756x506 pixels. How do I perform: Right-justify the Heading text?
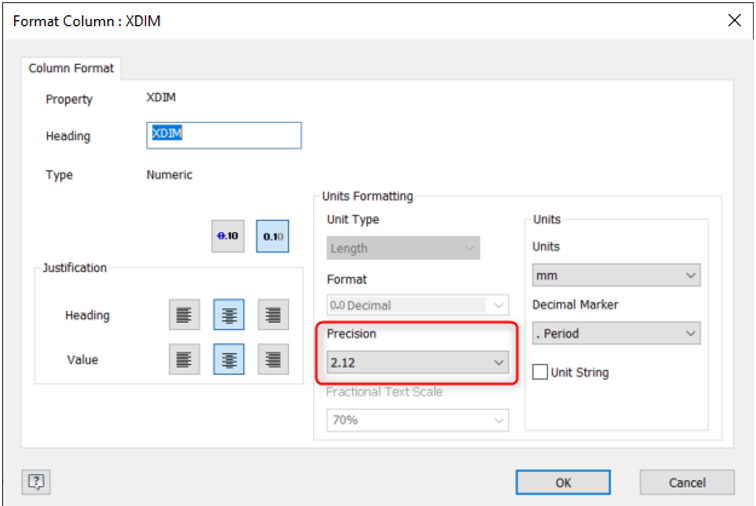pyautogui.click(x=273, y=315)
